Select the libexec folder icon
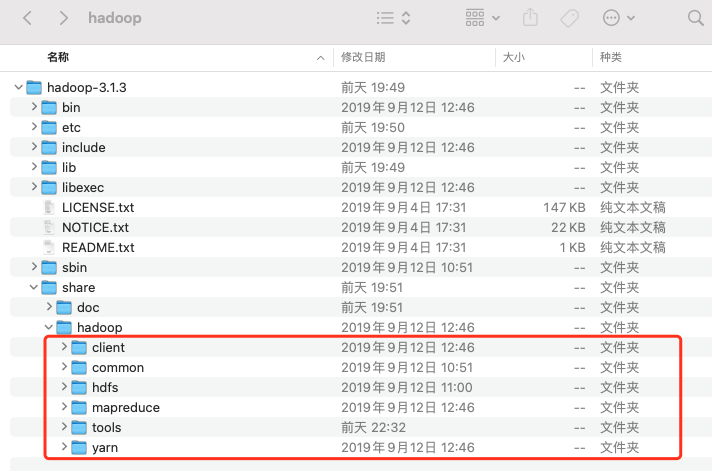 [x=49, y=187]
